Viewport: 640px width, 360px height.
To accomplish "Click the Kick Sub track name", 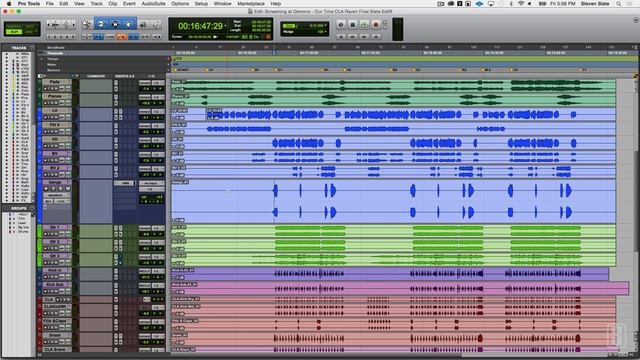I will pos(55,284).
